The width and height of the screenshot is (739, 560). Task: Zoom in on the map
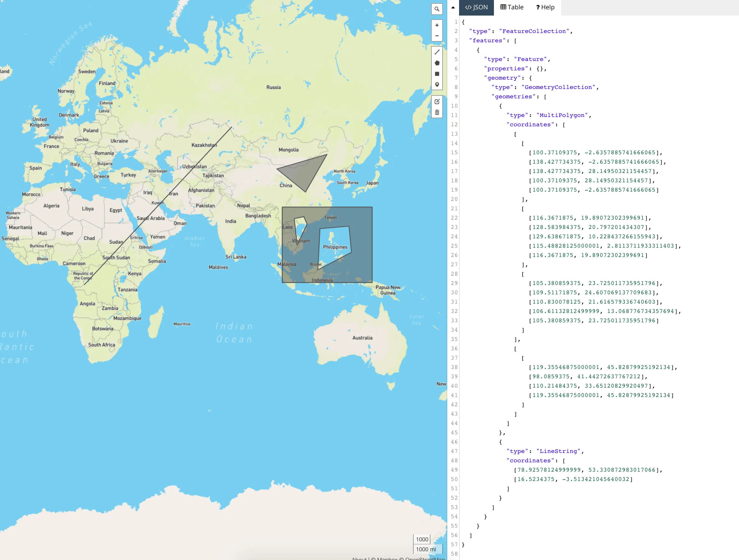coord(437,26)
